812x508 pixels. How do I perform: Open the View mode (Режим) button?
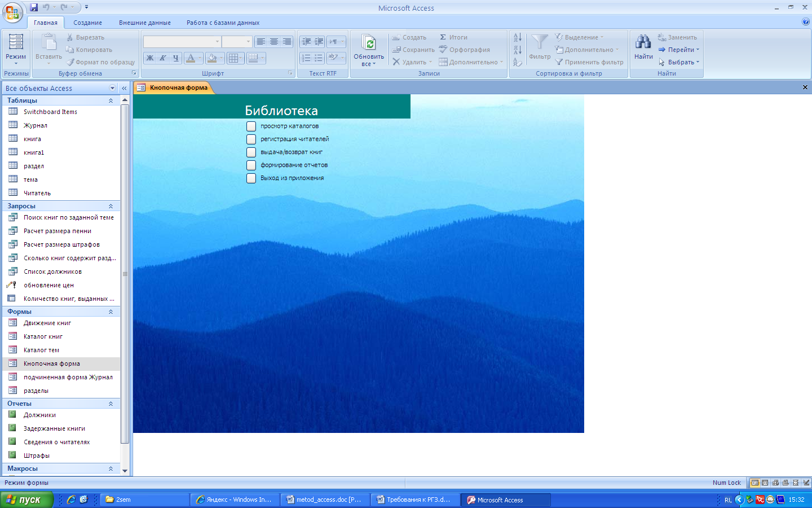click(16, 50)
